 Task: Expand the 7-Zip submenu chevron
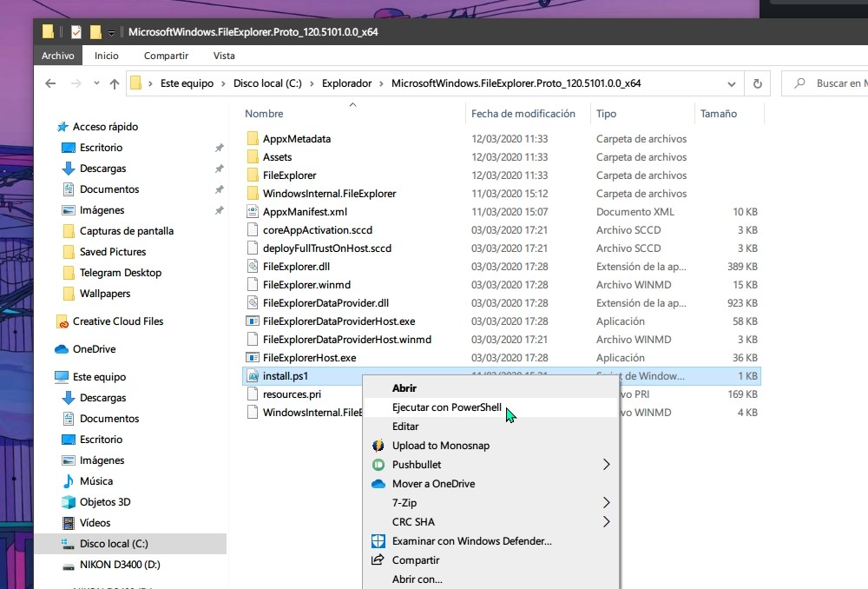608,502
